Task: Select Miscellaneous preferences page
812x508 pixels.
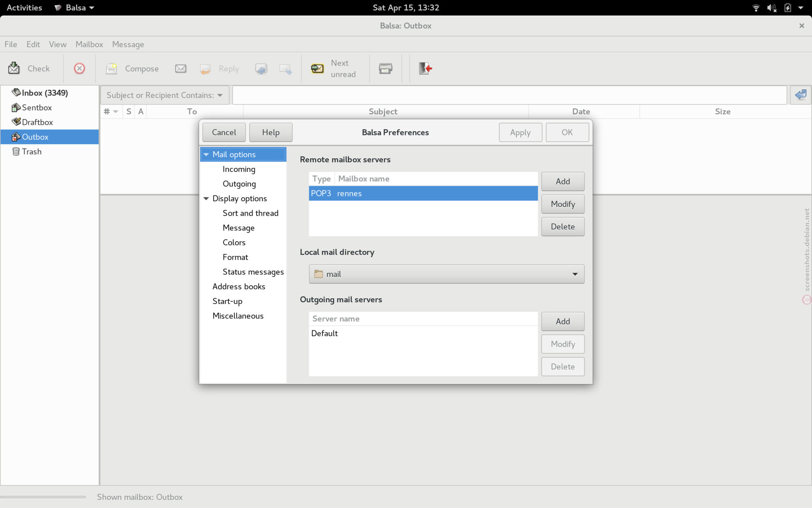Action: pyautogui.click(x=238, y=316)
